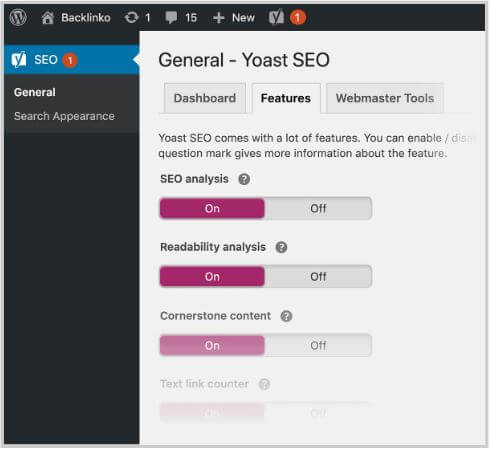Turn Readability analysis On
491x450 pixels.
(212, 277)
